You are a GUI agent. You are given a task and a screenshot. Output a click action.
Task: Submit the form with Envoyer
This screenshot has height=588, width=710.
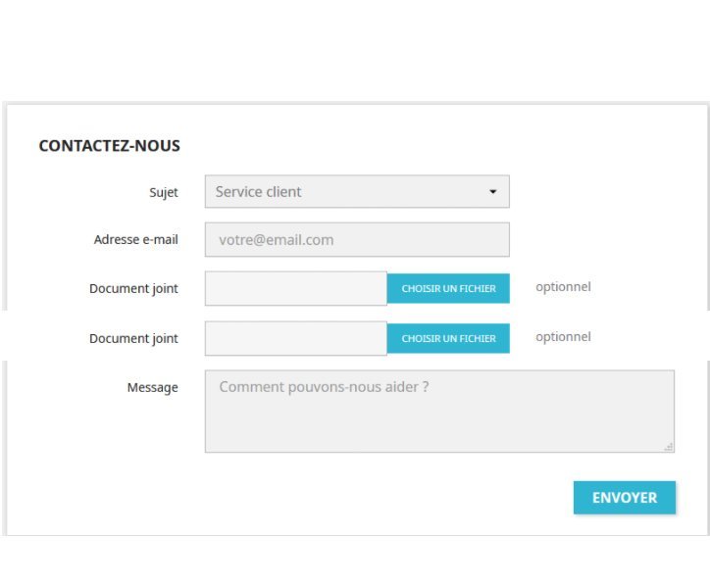[625, 498]
